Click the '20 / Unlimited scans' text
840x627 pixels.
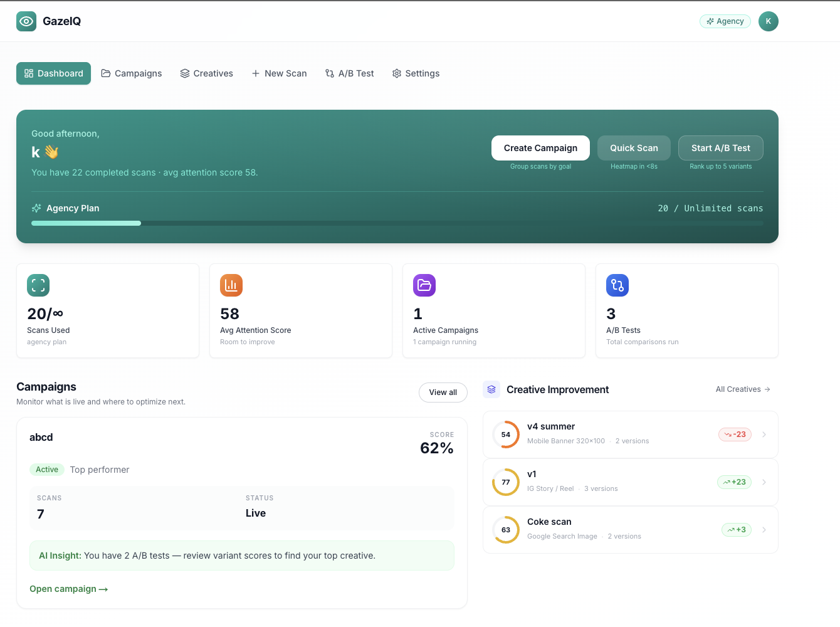pos(710,208)
